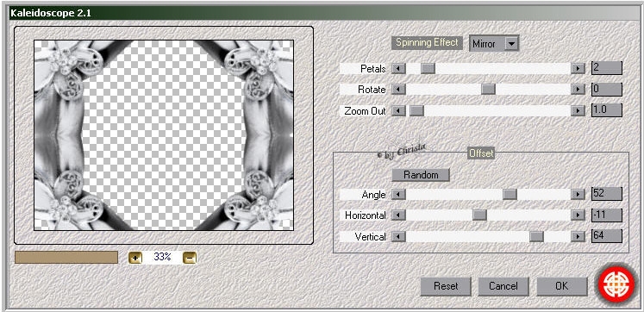
Task: Click the Spinning Effect label
Action: pyautogui.click(x=427, y=43)
